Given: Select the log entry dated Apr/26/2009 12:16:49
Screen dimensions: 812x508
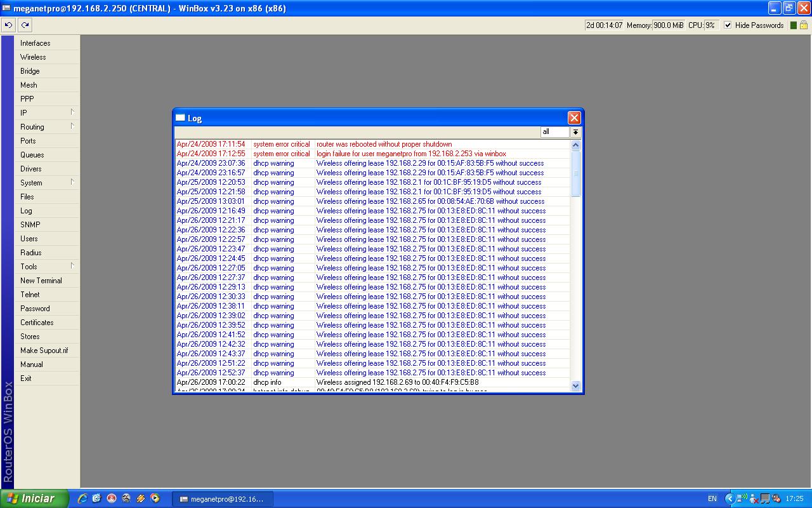Looking at the screenshot, I should click(373, 211).
